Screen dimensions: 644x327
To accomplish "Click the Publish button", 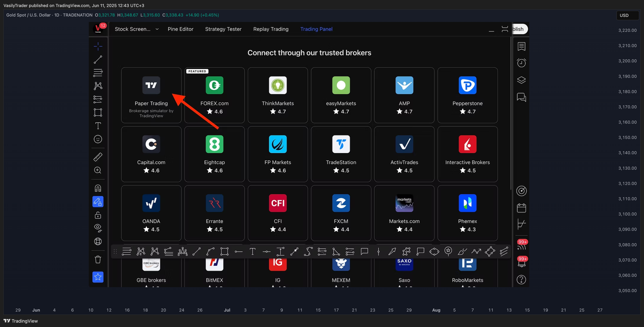I will 520,29.
